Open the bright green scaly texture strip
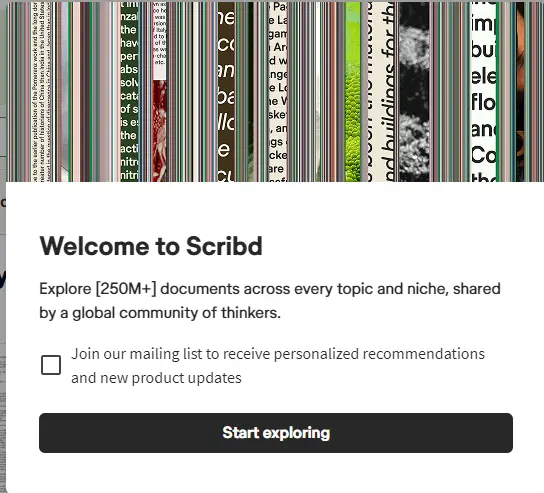 (x=353, y=91)
